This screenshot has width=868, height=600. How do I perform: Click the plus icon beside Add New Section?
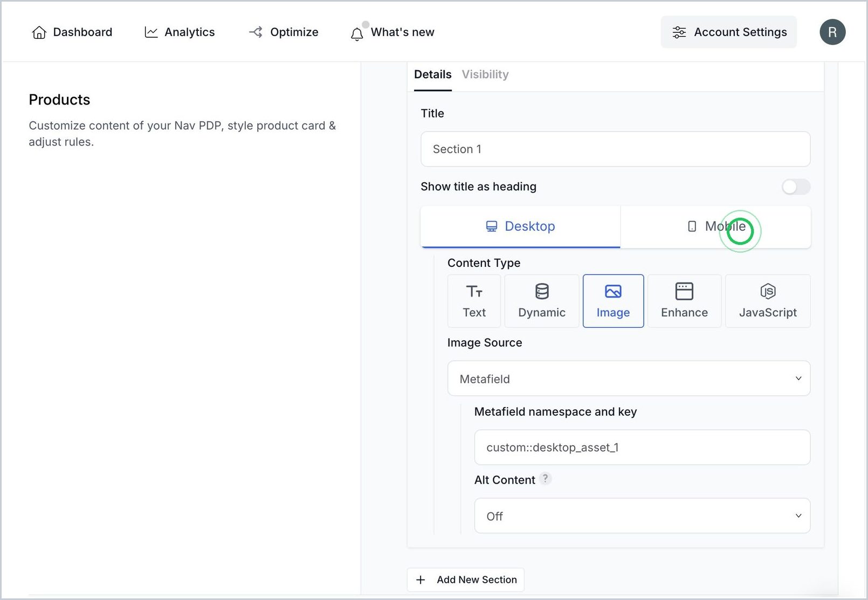tap(421, 580)
